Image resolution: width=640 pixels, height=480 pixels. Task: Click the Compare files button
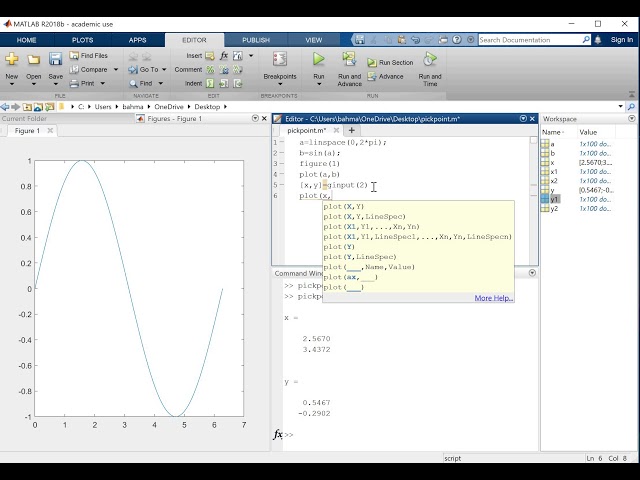pos(89,69)
